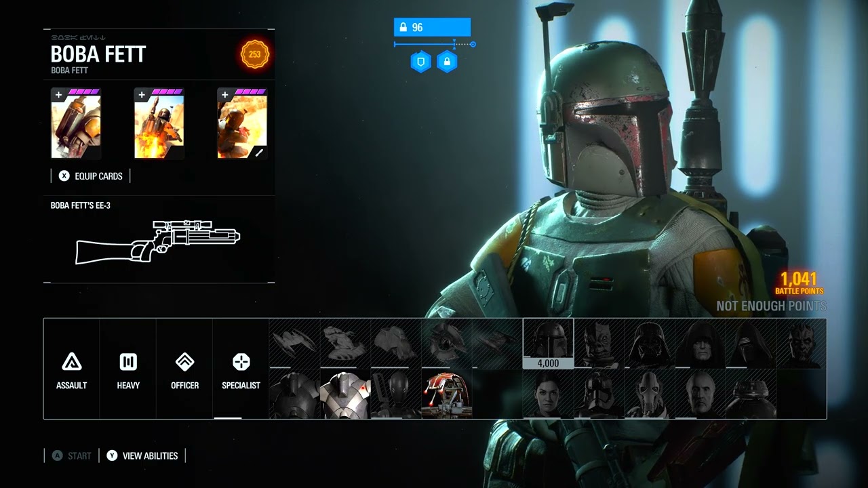
Task: Click the View Abilities button
Action: [142, 456]
